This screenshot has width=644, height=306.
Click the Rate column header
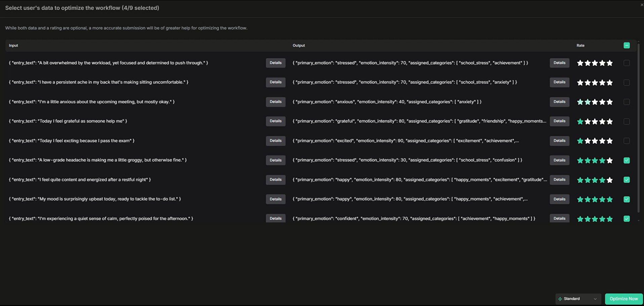click(x=580, y=46)
